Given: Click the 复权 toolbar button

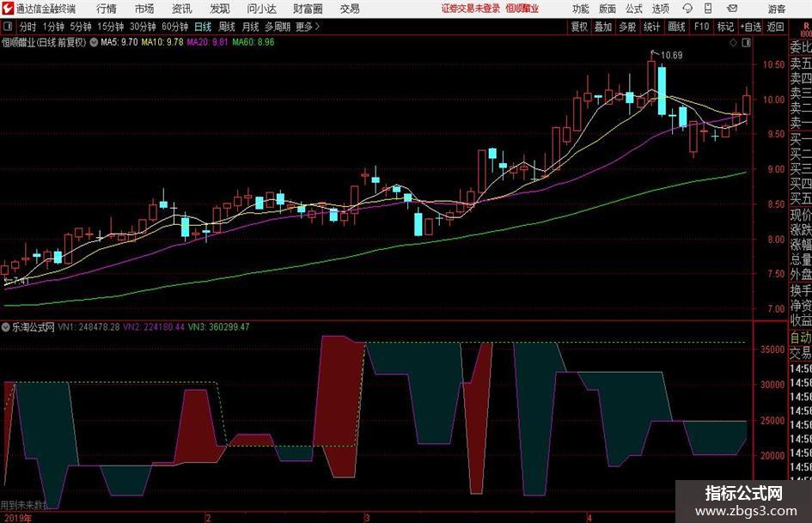Looking at the screenshot, I should point(579,27).
